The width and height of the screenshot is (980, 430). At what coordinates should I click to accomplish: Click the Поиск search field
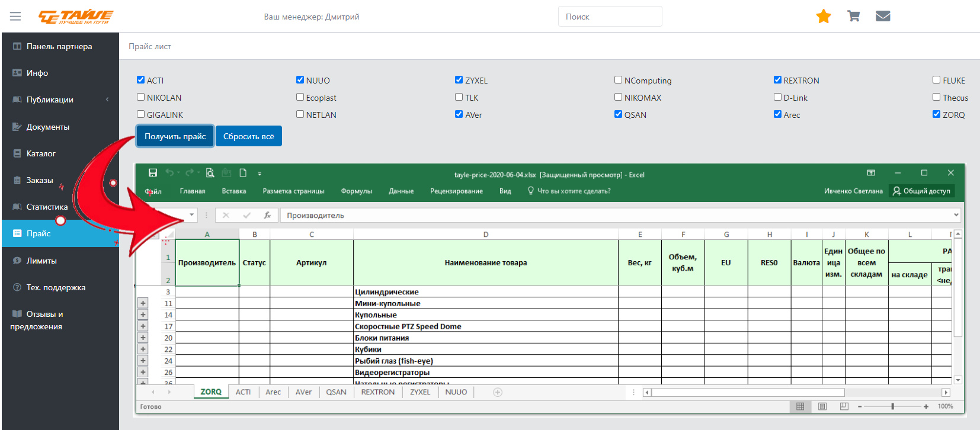click(x=610, y=17)
